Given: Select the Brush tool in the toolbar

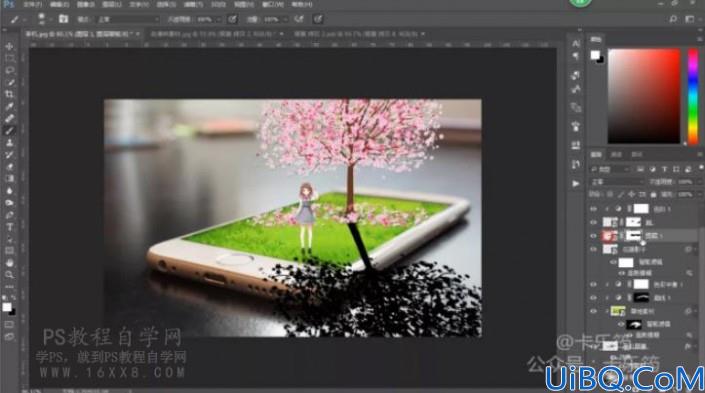Looking at the screenshot, I should pyautogui.click(x=9, y=131).
